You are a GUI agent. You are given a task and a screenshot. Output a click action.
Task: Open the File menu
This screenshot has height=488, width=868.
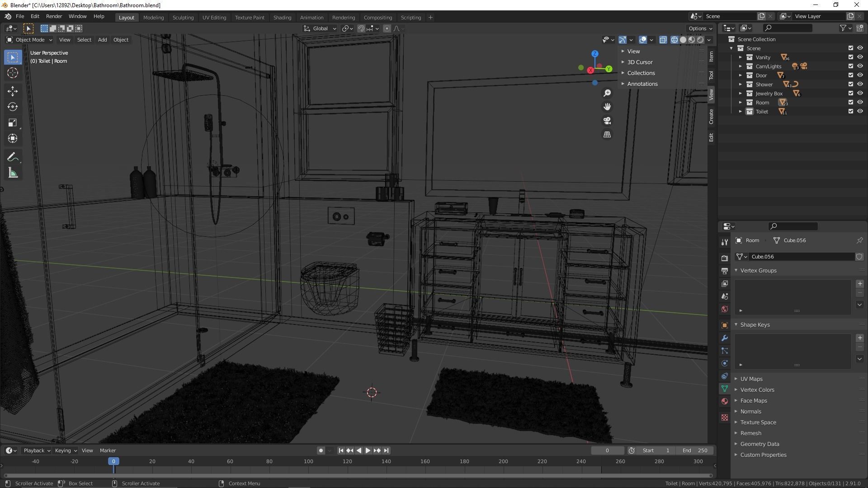pos(20,16)
